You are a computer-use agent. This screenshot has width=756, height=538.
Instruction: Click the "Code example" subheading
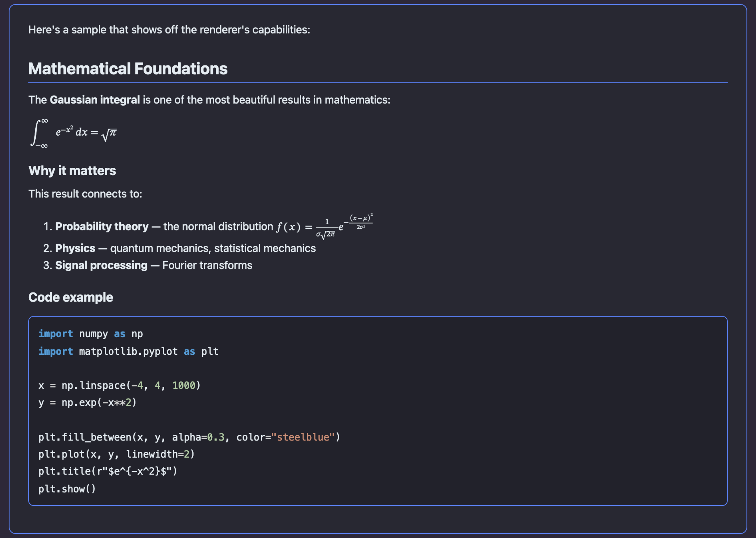pyautogui.click(x=70, y=297)
